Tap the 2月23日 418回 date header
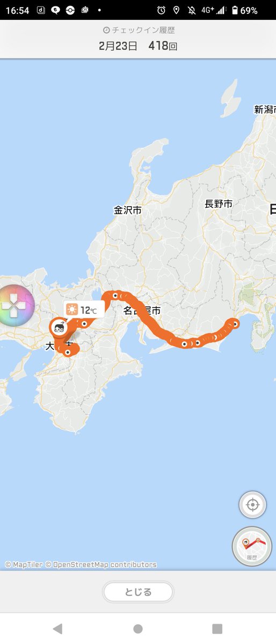This screenshot has height=644, width=276. [138, 46]
